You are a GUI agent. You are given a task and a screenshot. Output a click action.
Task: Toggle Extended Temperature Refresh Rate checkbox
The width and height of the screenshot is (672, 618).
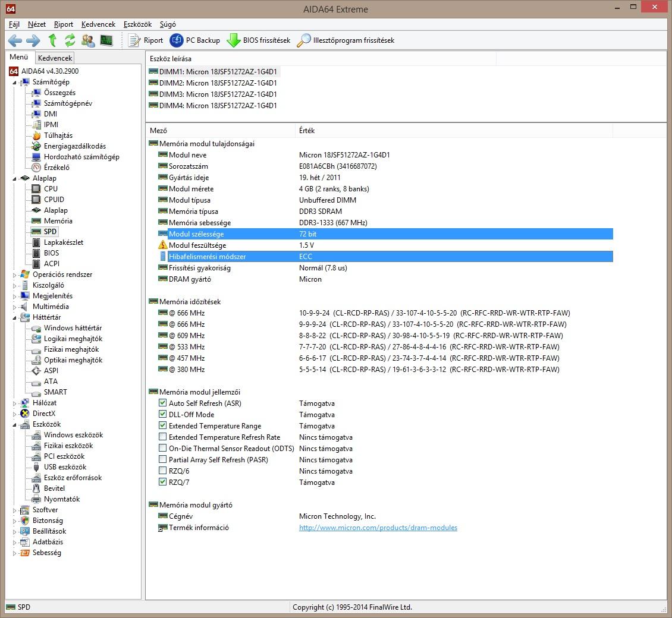162,437
